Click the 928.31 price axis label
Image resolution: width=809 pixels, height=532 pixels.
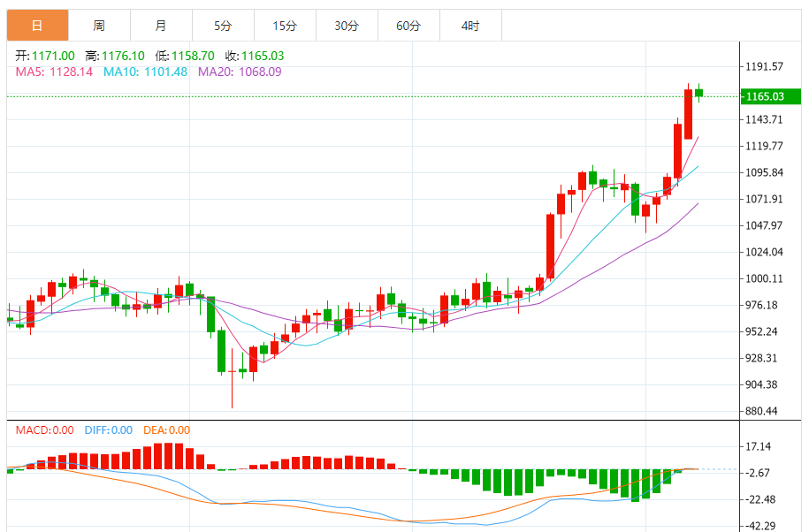click(761, 358)
